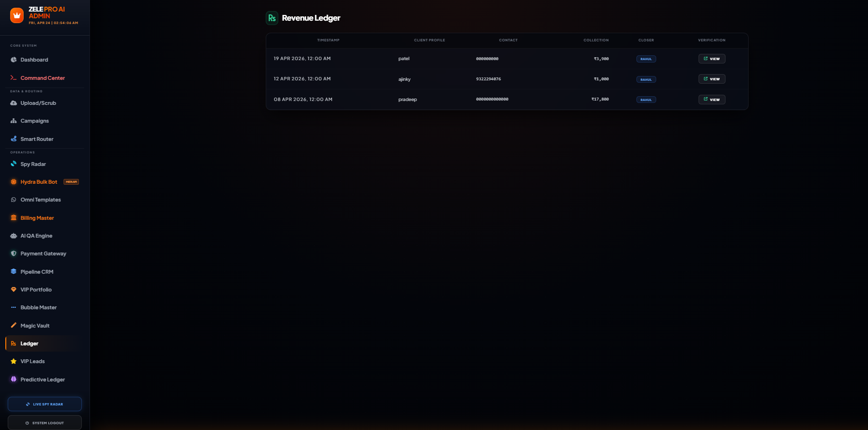
Task: Click the Bubble Master dots icon
Action: point(13,307)
